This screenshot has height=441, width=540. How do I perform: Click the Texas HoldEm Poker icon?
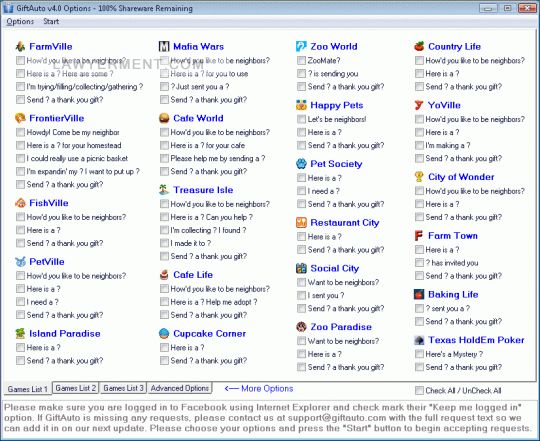tap(419, 340)
